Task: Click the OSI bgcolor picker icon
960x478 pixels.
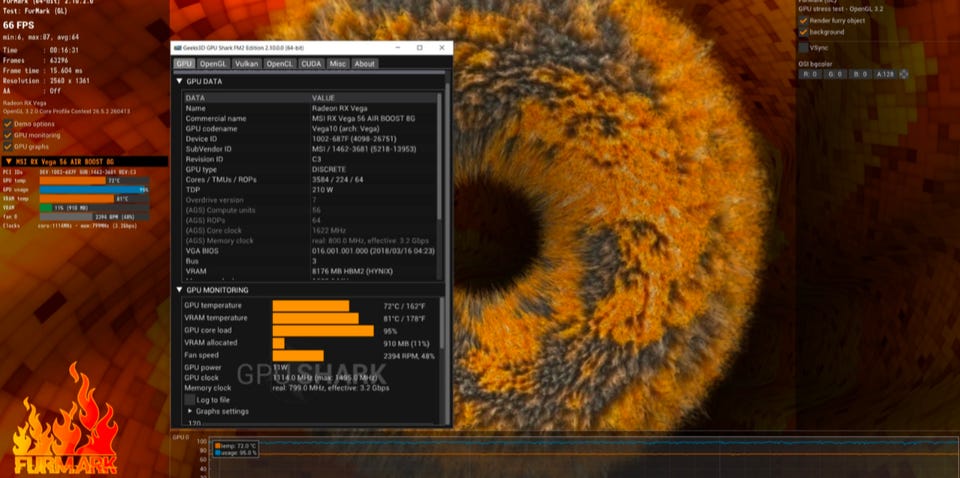Action: coord(903,74)
